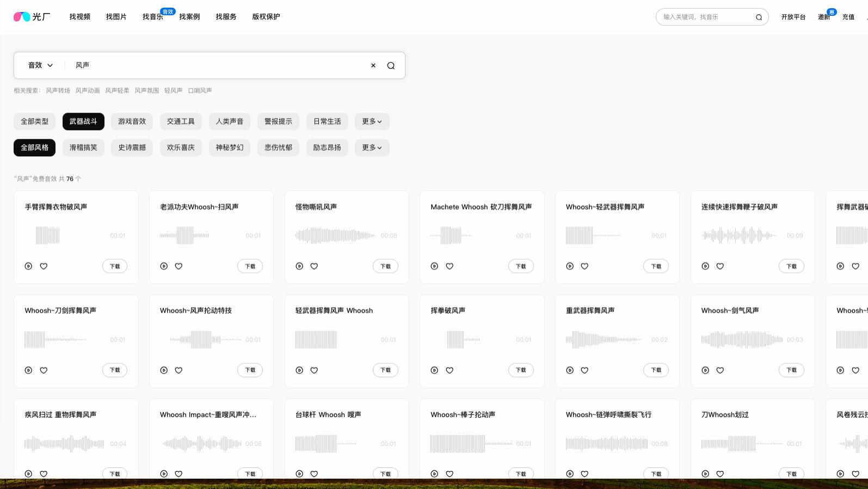Download Whoosh~剑气风声 sound

point(791,370)
